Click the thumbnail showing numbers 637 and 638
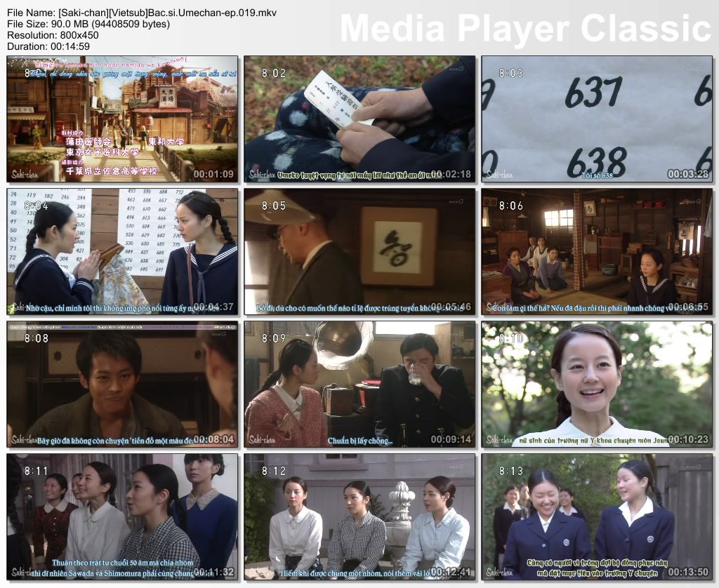The width and height of the screenshot is (719, 588). tap(597, 119)
